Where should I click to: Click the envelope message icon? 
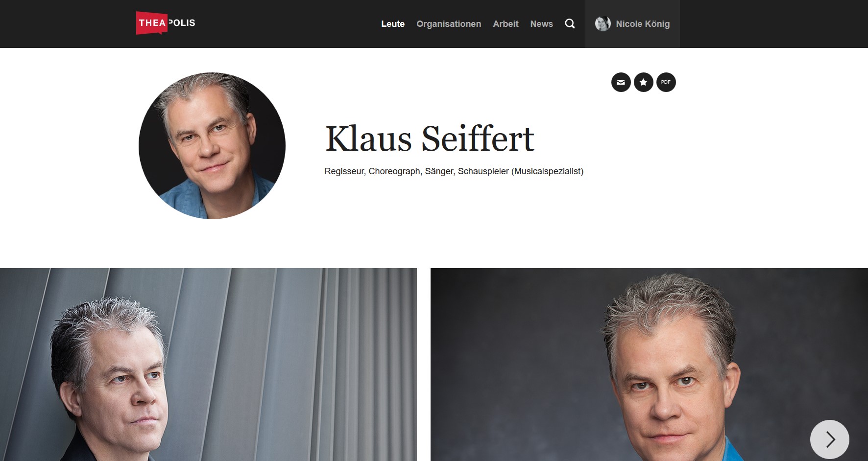(x=621, y=82)
